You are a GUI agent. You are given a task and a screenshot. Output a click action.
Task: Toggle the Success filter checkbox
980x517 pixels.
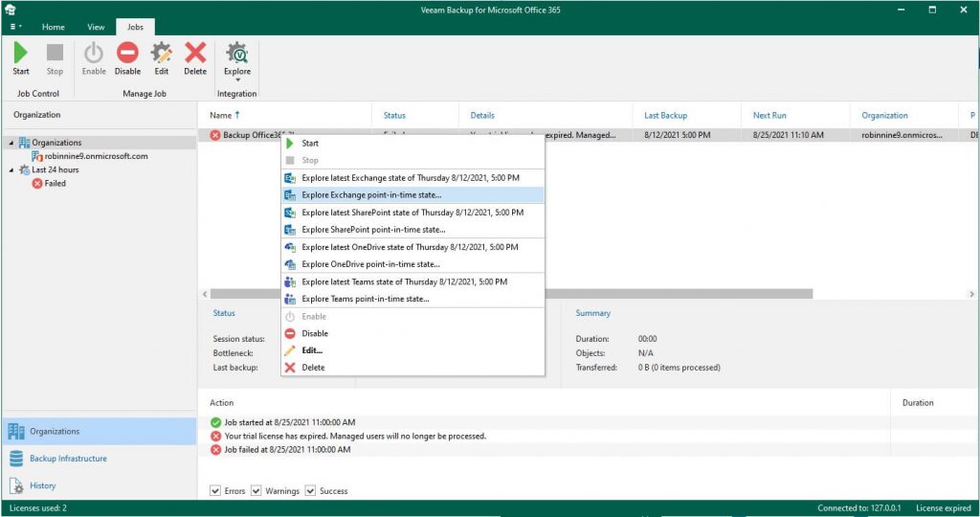(x=311, y=491)
